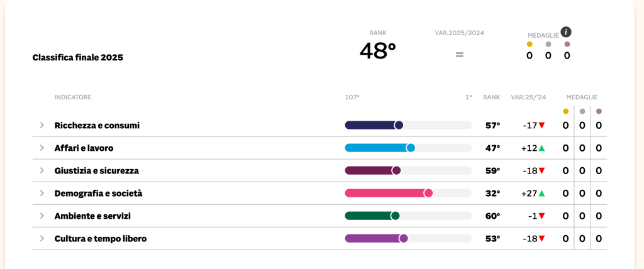
Task: Click the overall rank 48° value
Action: pos(377,51)
